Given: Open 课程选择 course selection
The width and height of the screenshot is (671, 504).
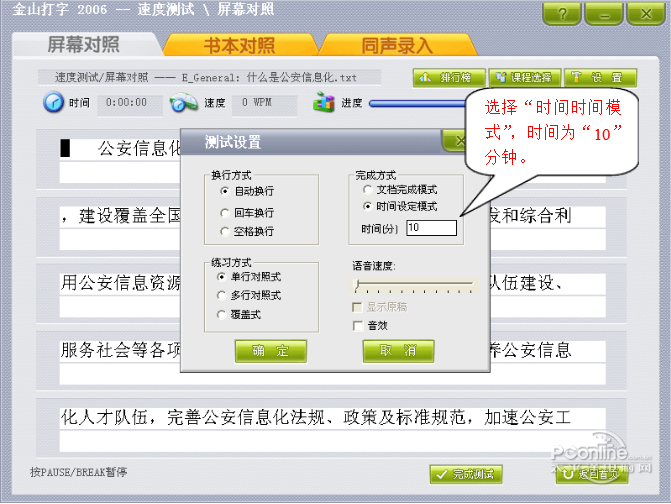Looking at the screenshot, I should click(525, 77).
